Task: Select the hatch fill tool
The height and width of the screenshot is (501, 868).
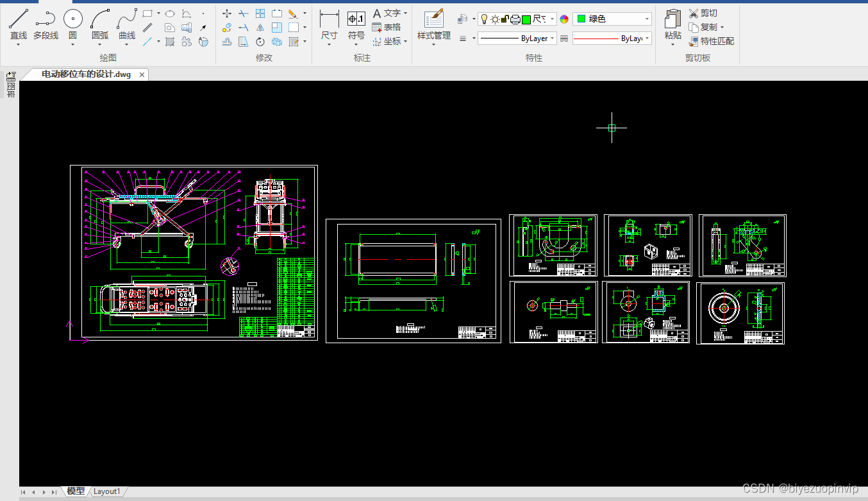Action: [169, 42]
